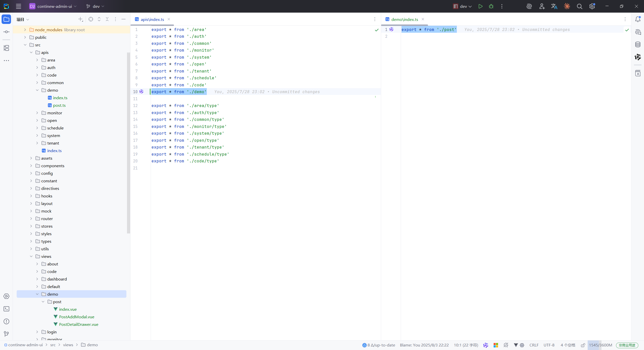Image resolution: width=644 pixels, height=350 pixels.
Task: Close the apis\index.ts tab
Action: click(x=169, y=19)
